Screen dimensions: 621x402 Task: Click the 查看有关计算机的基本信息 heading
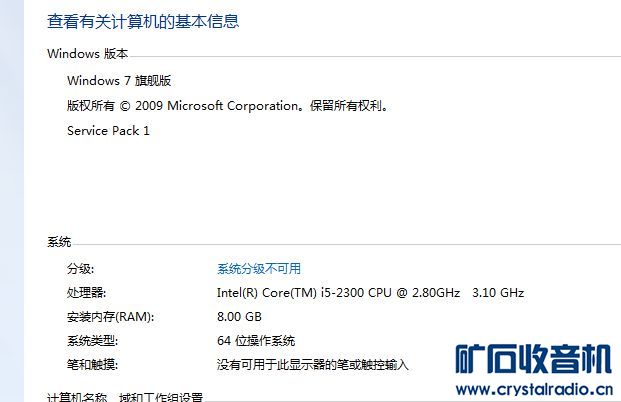143,21
